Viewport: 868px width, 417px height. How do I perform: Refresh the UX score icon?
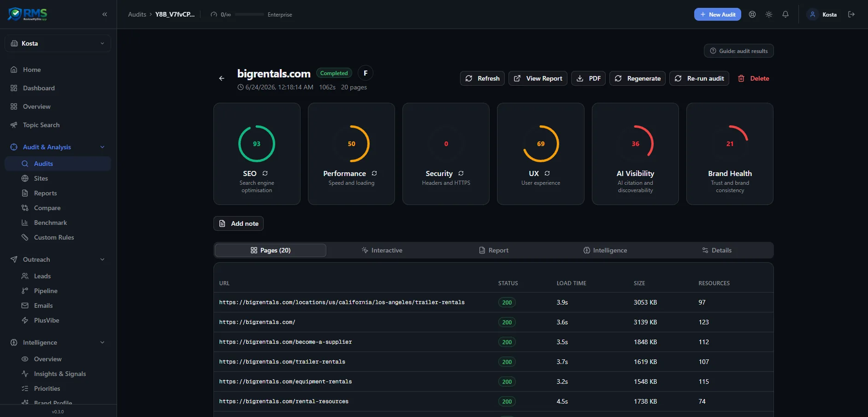coord(547,173)
